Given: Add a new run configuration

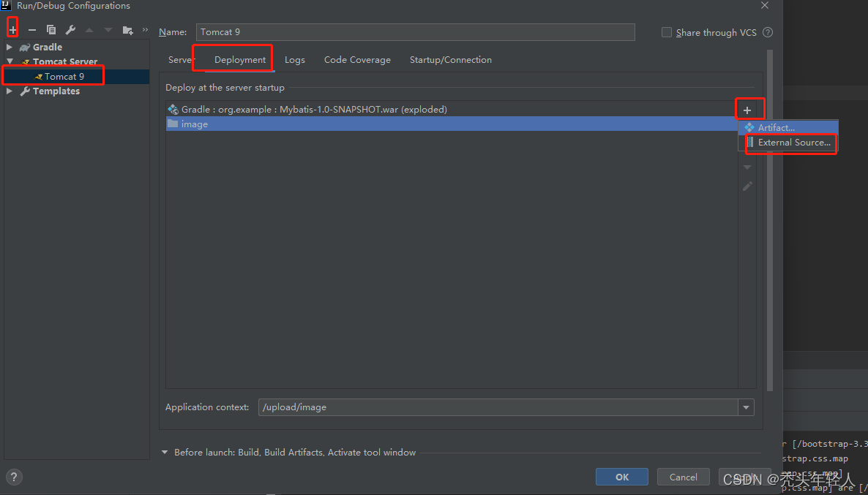Looking at the screenshot, I should tap(12, 30).
